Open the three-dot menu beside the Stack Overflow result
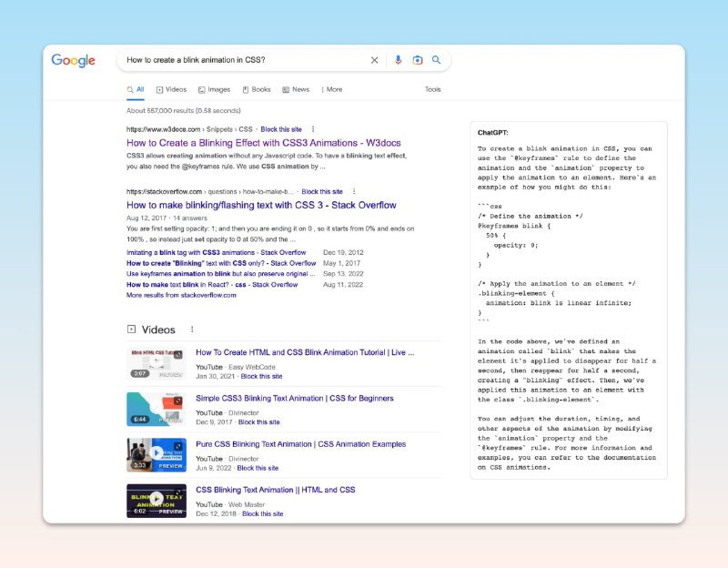Viewport: 728px width, 568px height. click(x=354, y=191)
